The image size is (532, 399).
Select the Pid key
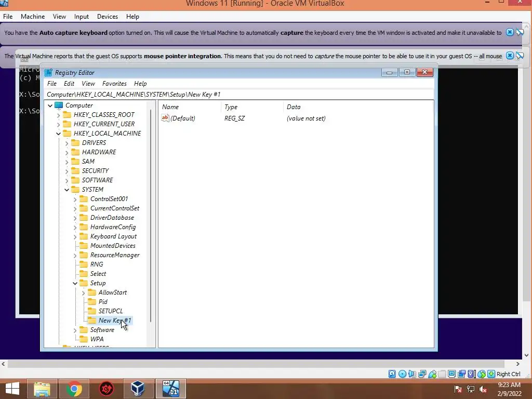pos(103,302)
